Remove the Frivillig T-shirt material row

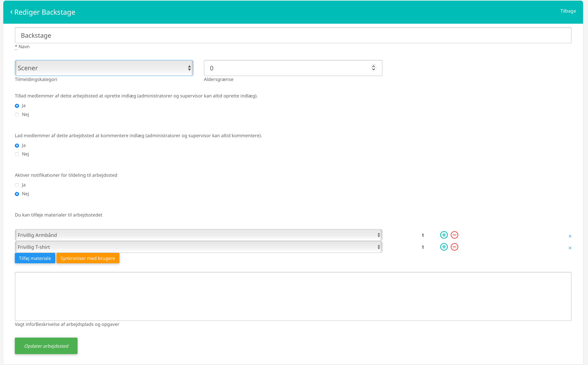570,248
